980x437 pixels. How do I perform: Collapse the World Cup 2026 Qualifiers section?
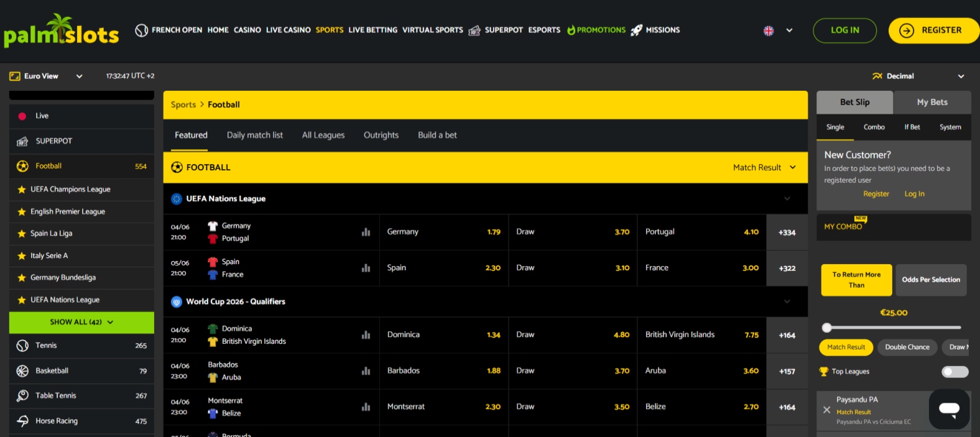(787, 301)
